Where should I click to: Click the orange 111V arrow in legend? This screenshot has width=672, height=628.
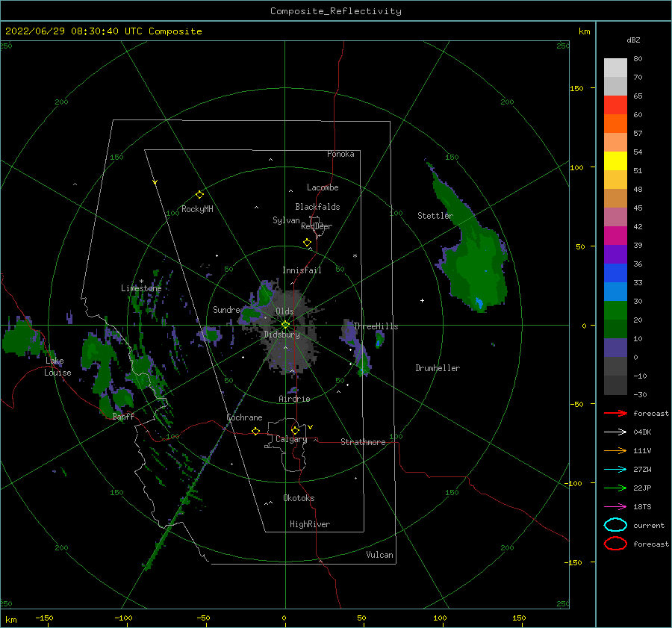pyautogui.click(x=615, y=450)
